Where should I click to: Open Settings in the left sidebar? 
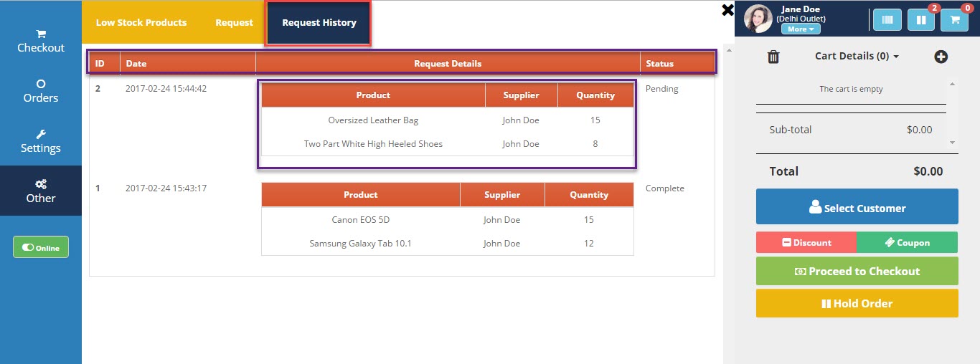(41, 141)
